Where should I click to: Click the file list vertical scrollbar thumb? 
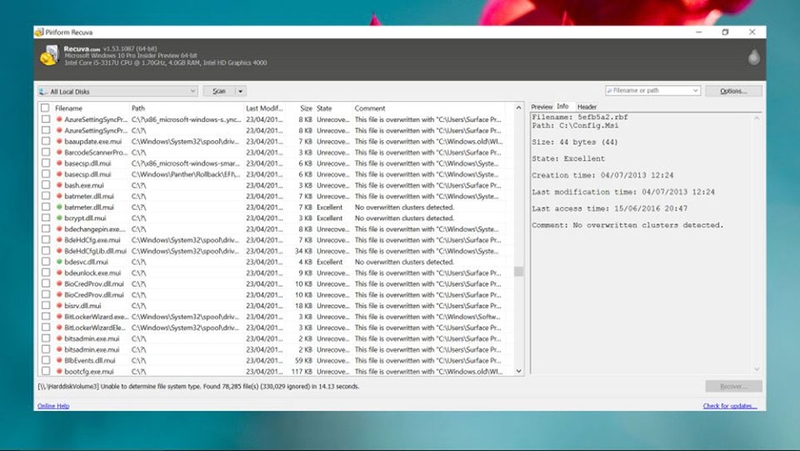click(x=518, y=271)
